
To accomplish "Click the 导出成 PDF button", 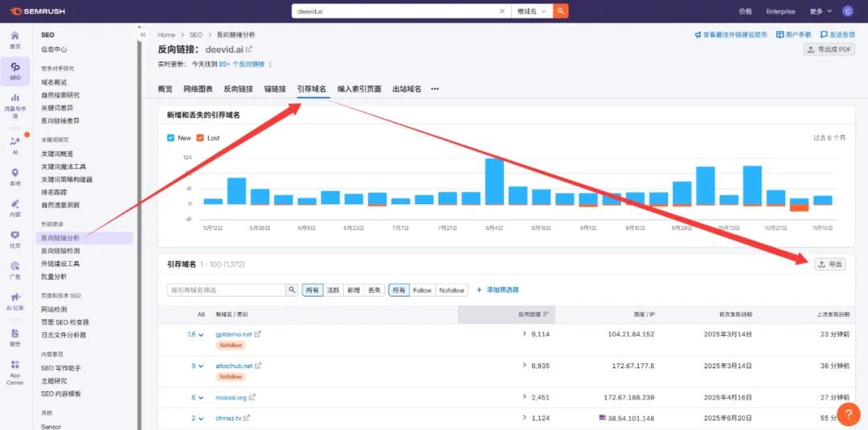I will pos(829,49).
